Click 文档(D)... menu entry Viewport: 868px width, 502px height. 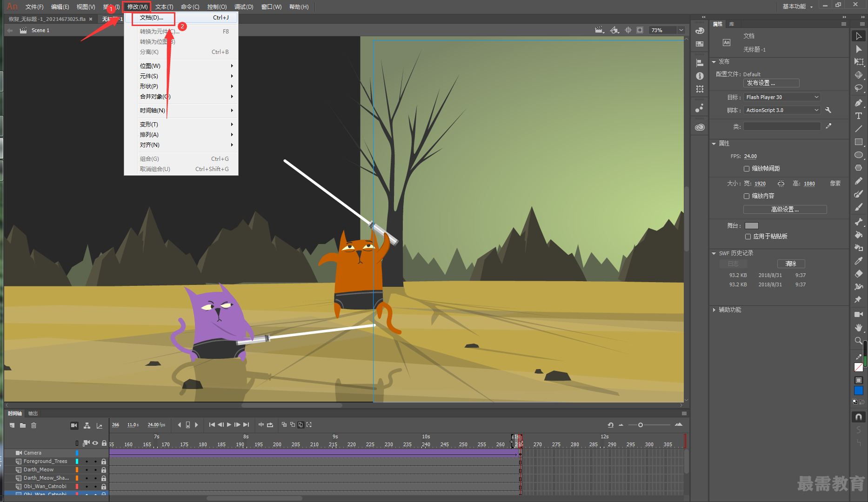pos(181,18)
